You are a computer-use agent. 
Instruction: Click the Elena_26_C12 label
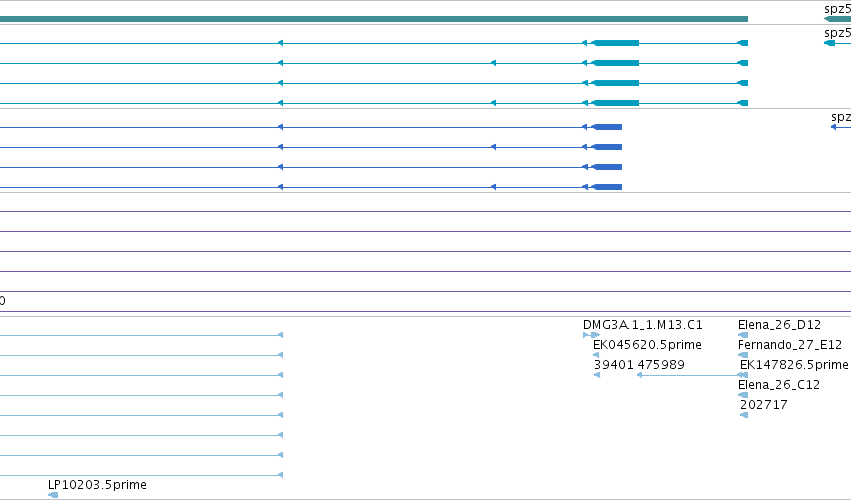click(x=779, y=385)
